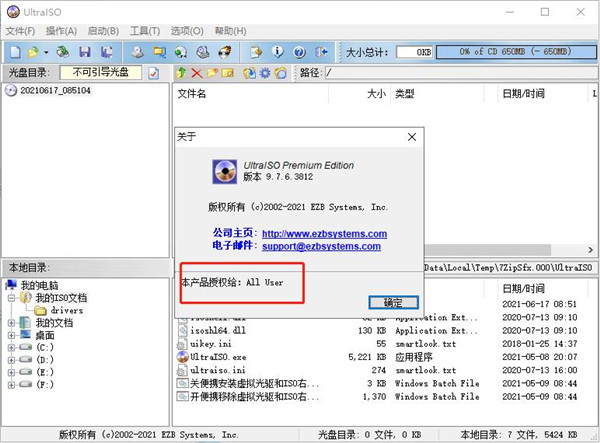The width and height of the screenshot is (600, 443).
Task: Click the support@ezbsystems.com email link
Action: click(x=321, y=246)
